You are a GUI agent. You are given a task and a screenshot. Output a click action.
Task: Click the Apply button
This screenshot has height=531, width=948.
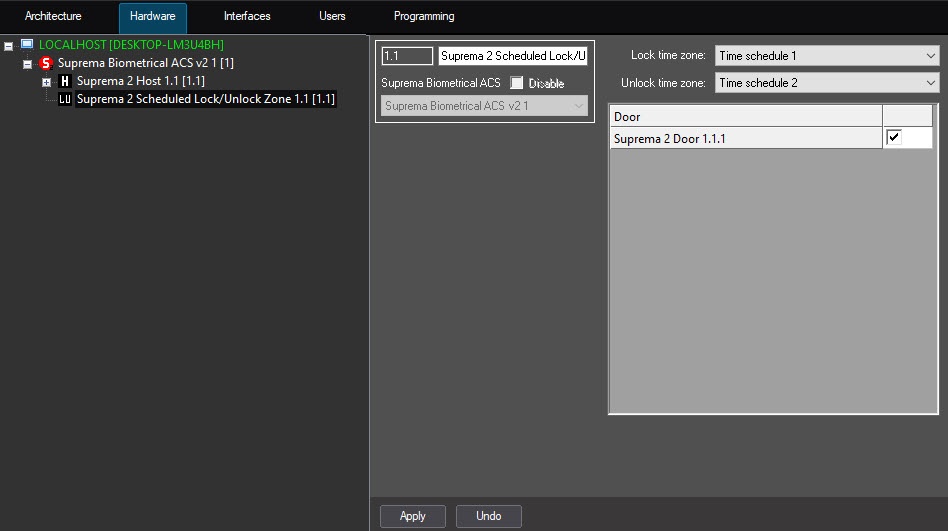click(412, 516)
